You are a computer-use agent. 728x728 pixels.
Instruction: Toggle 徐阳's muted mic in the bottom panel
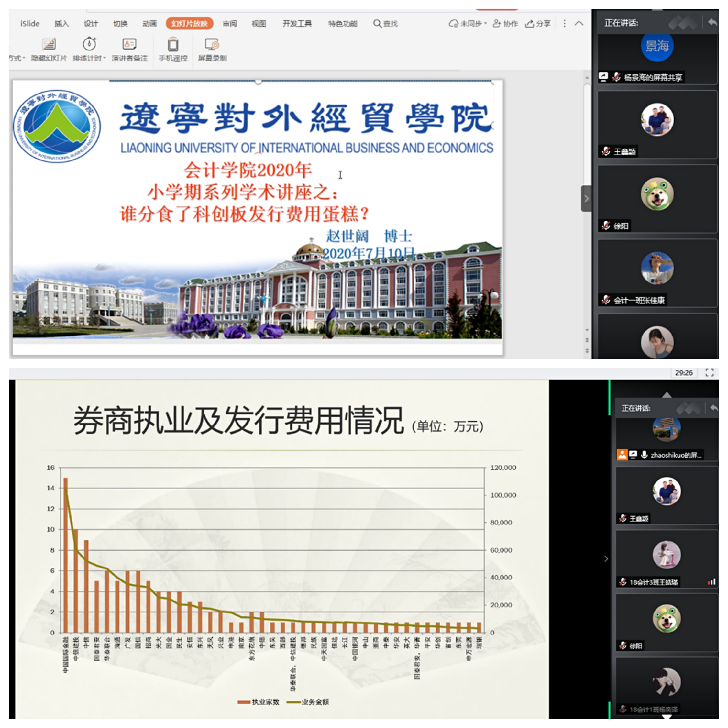pyautogui.click(x=623, y=646)
